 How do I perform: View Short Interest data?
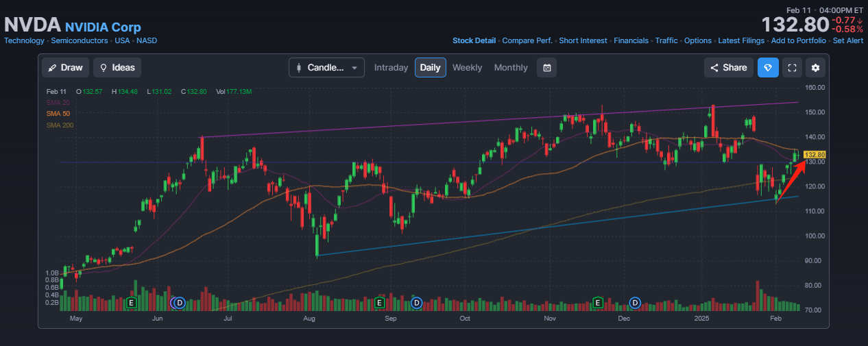pyautogui.click(x=583, y=40)
